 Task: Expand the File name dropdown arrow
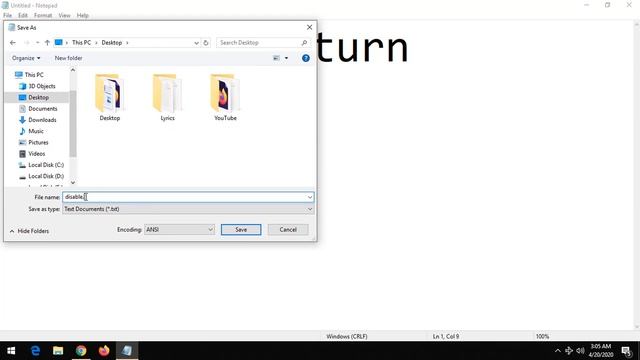[x=310, y=197]
